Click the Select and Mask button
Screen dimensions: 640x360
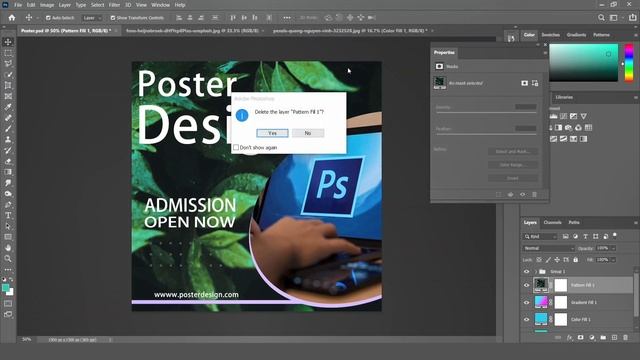click(513, 151)
